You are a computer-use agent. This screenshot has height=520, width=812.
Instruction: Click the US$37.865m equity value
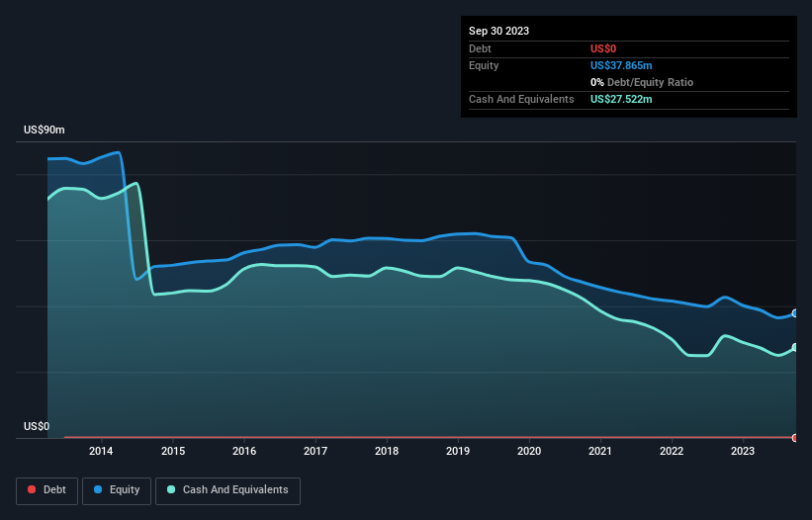point(621,65)
